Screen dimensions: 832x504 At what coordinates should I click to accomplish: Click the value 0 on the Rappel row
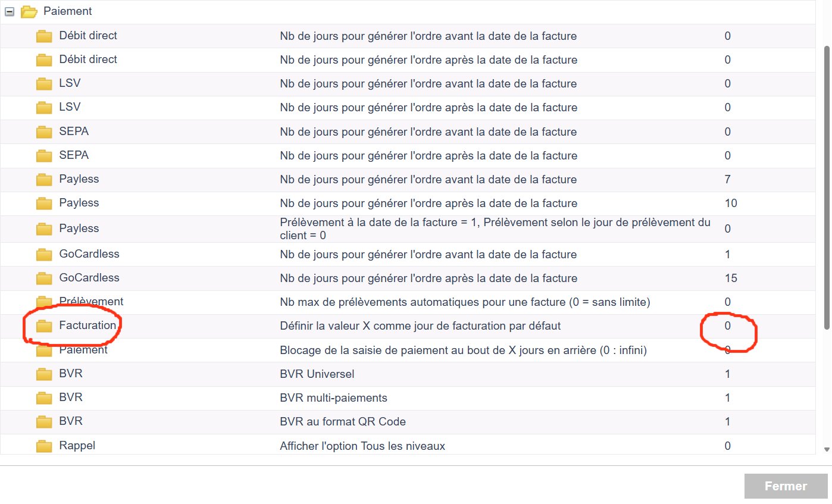pyautogui.click(x=728, y=446)
